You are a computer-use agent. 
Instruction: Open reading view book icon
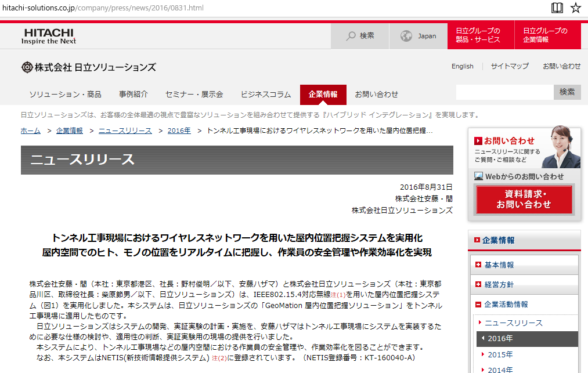tap(557, 8)
